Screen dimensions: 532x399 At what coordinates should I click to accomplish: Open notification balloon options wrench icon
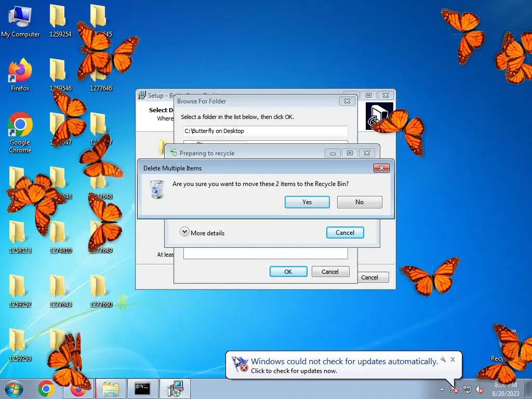(443, 360)
